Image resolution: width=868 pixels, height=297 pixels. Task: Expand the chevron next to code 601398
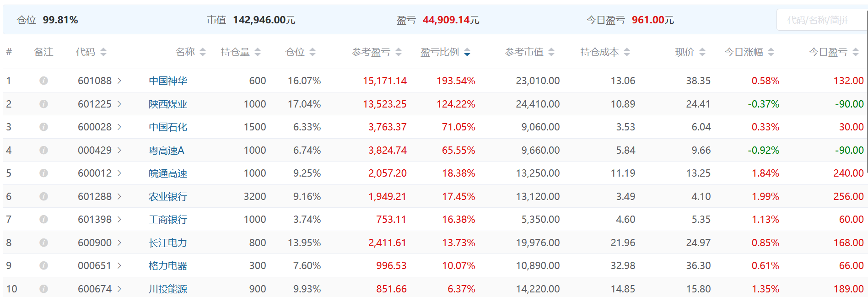click(119, 219)
